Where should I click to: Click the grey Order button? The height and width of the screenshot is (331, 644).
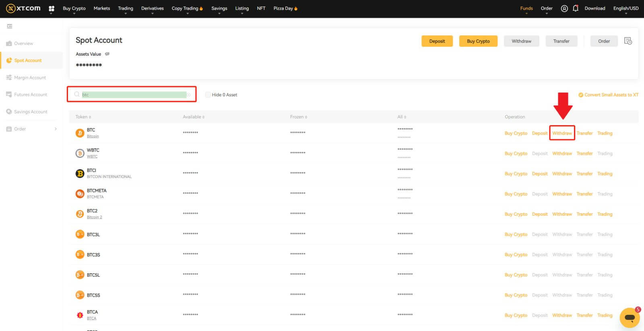coord(604,41)
